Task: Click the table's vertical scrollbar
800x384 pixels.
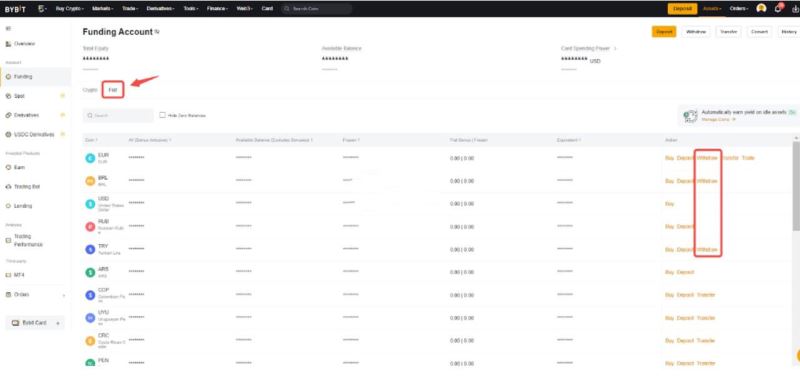Action: (x=796, y=186)
